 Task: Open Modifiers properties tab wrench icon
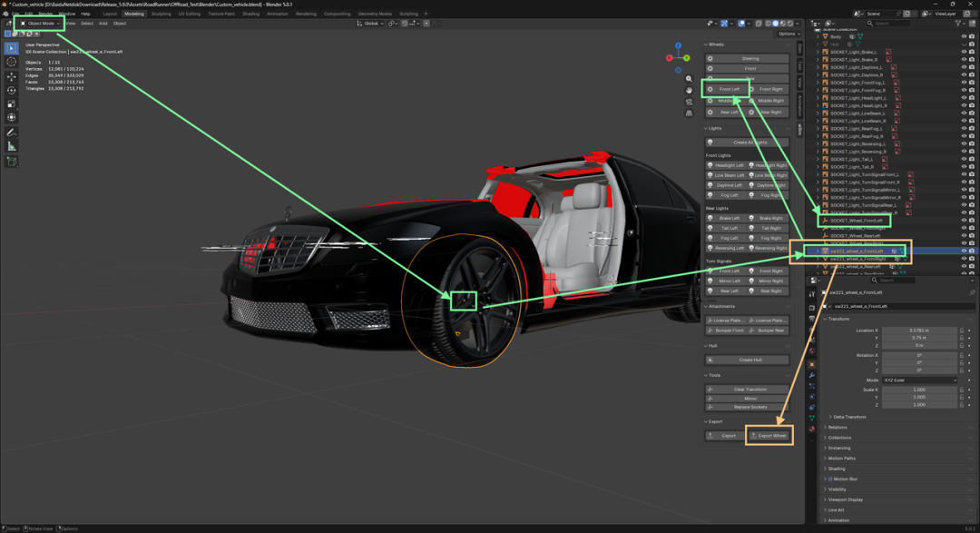click(x=811, y=375)
